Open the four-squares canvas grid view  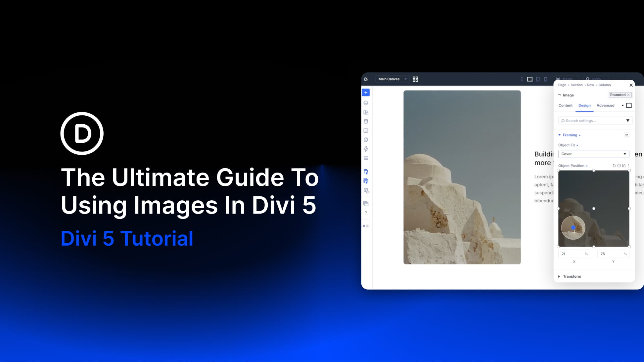click(x=415, y=79)
